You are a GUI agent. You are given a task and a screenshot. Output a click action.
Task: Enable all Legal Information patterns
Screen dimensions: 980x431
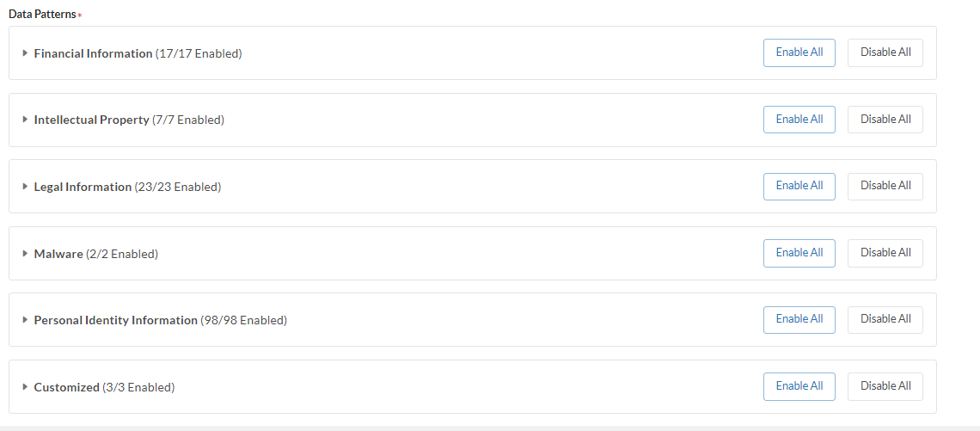799,186
